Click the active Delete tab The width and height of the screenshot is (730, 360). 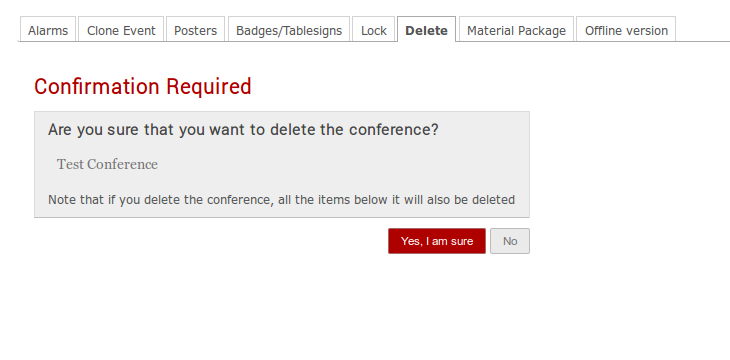pyautogui.click(x=426, y=30)
